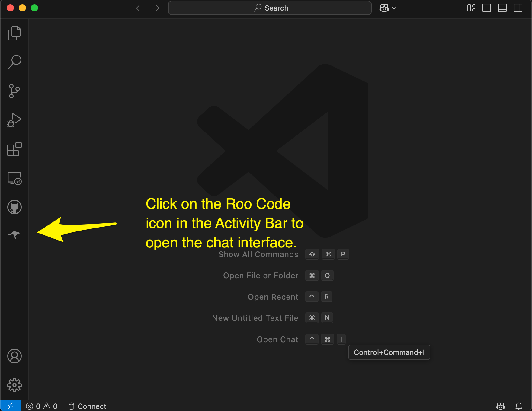This screenshot has width=532, height=411.
Task: Open the Search view
Action: click(14, 62)
